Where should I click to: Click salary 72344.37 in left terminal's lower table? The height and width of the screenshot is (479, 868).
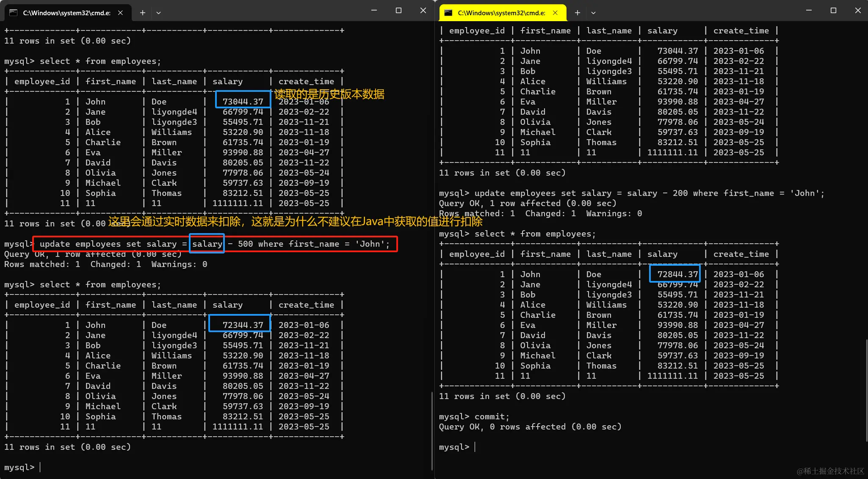[x=243, y=325]
